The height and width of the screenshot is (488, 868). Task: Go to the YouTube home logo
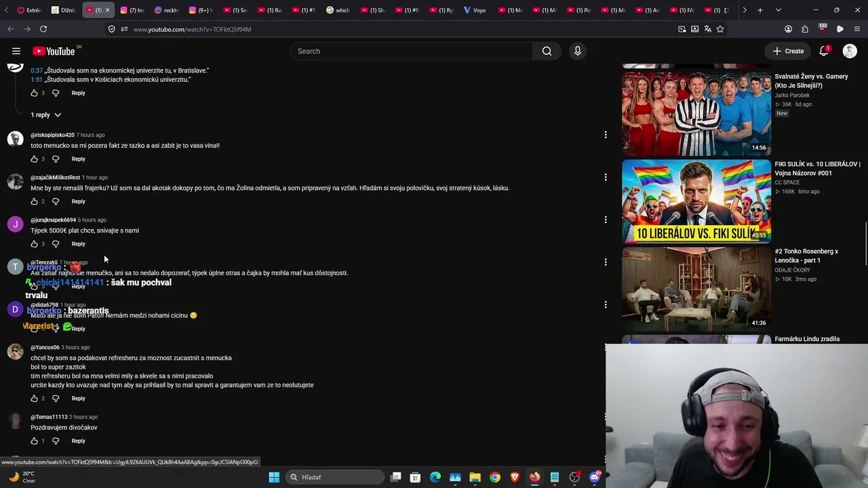click(54, 51)
